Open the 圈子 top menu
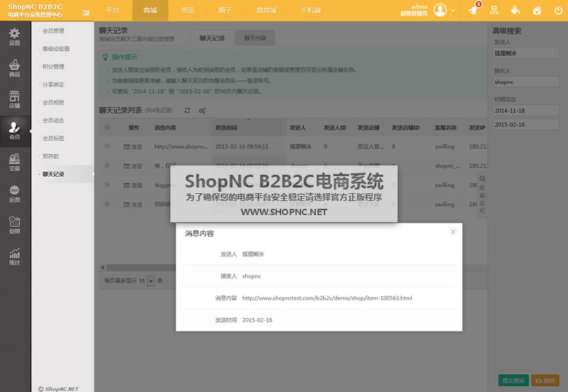This screenshot has height=392, width=568. point(225,10)
